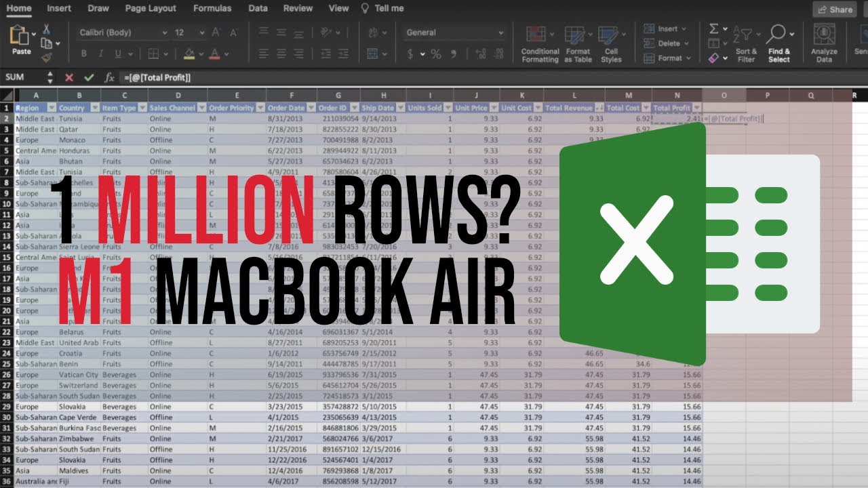
Task: Decrease font size with the smaller A icon
Action: coord(233,33)
